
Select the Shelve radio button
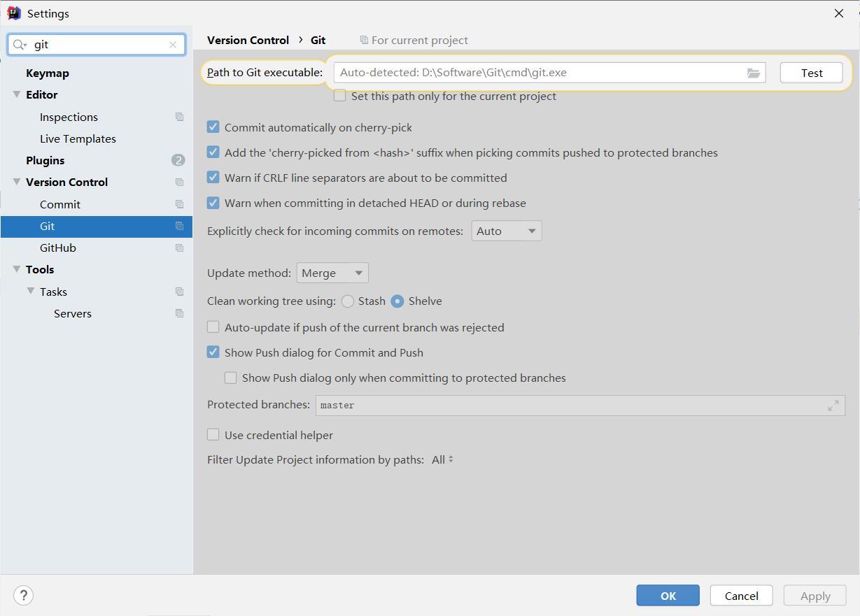coord(397,301)
